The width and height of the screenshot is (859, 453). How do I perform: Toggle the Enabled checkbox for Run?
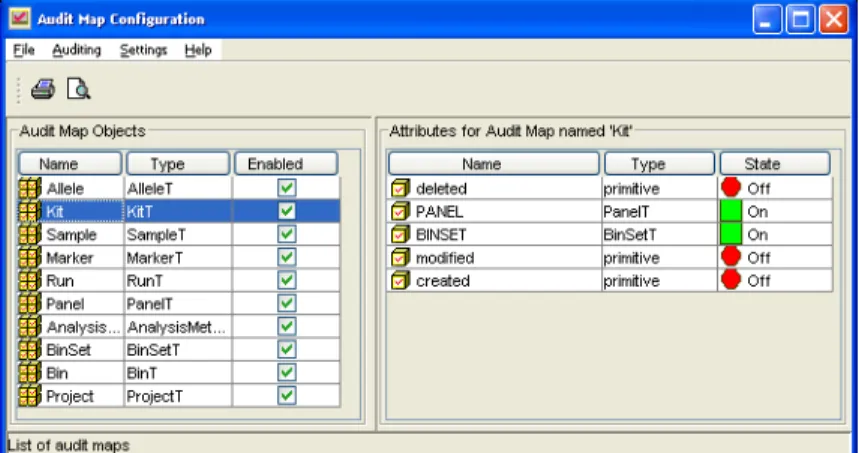287,280
